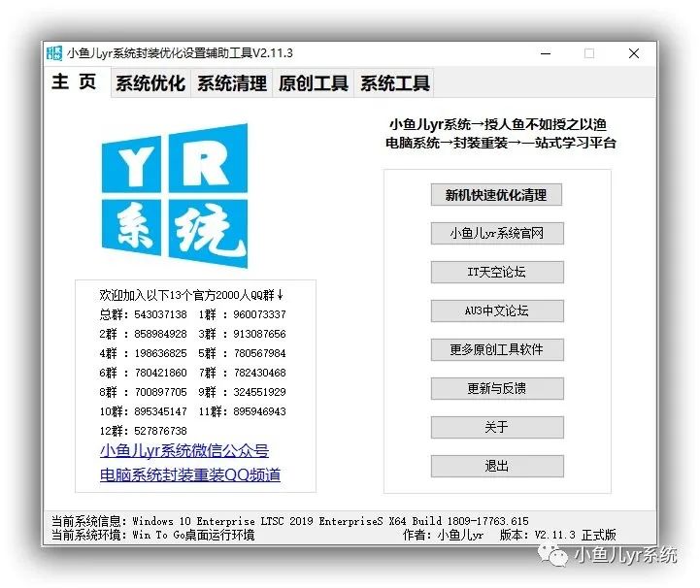Close the window with the X button

click(633, 53)
